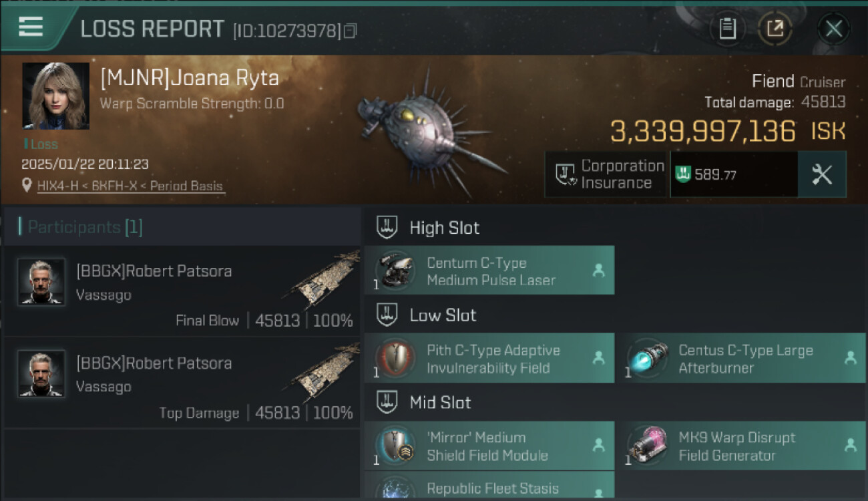Close the loss report window
868x501 pixels.
click(833, 29)
